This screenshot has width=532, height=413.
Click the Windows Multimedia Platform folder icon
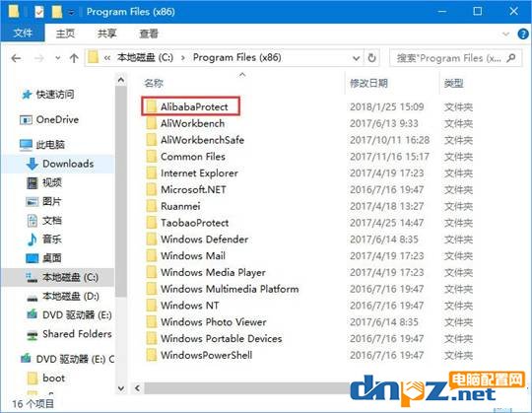pyautogui.click(x=151, y=289)
